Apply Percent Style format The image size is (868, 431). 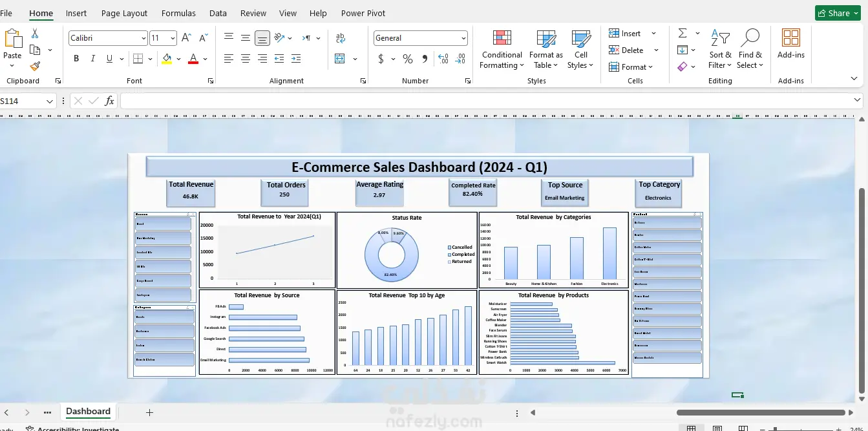(408, 59)
